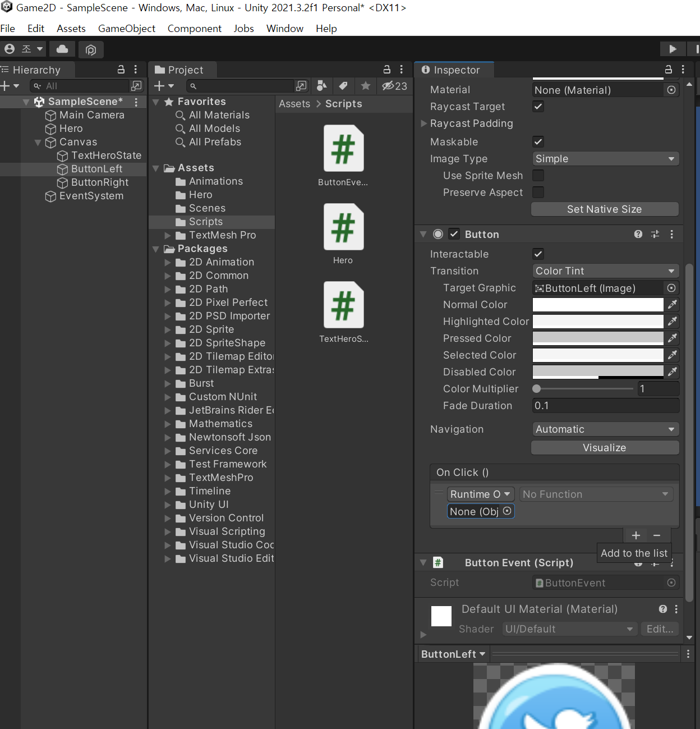The height and width of the screenshot is (729, 700).
Task: Enable Preserve Aspect checkbox
Action: click(x=538, y=192)
